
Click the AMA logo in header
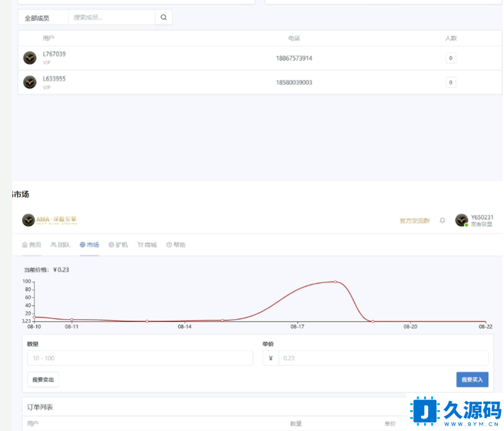coord(49,220)
